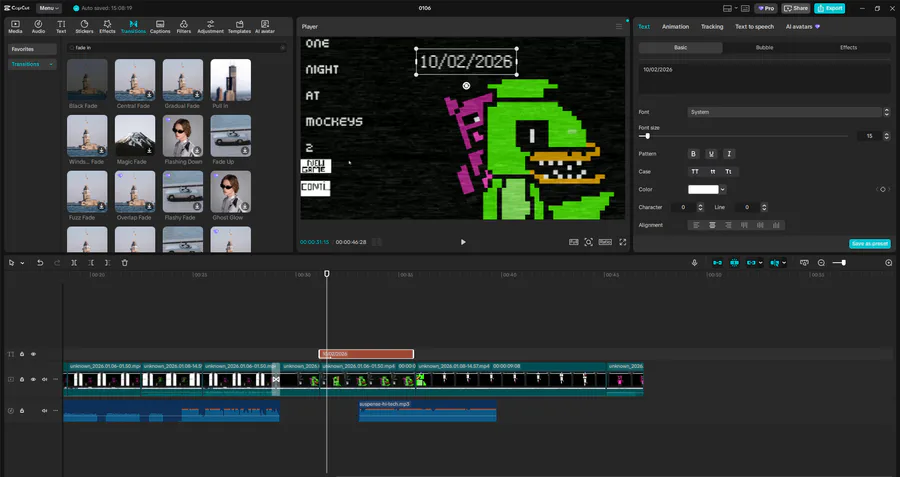The image size is (900, 477).
Task: Open the Effects library panel
Action: tap(107, 26)
